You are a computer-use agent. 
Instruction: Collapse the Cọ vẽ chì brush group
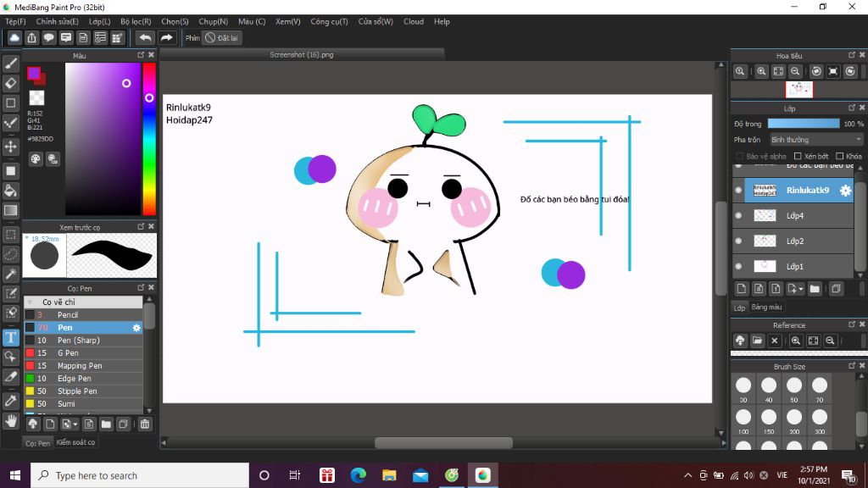tap(31, 302)
